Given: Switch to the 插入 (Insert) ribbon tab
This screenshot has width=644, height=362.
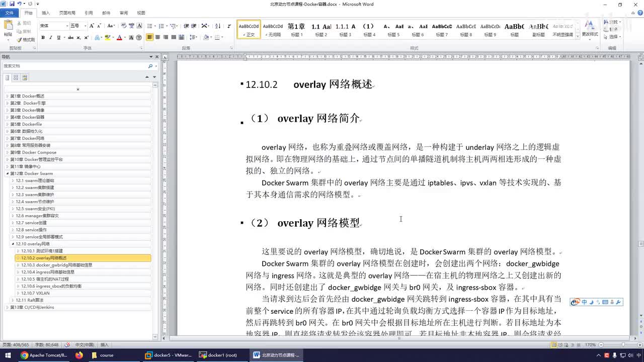Looking at the screenshot, I should click(x=46, y=13).
